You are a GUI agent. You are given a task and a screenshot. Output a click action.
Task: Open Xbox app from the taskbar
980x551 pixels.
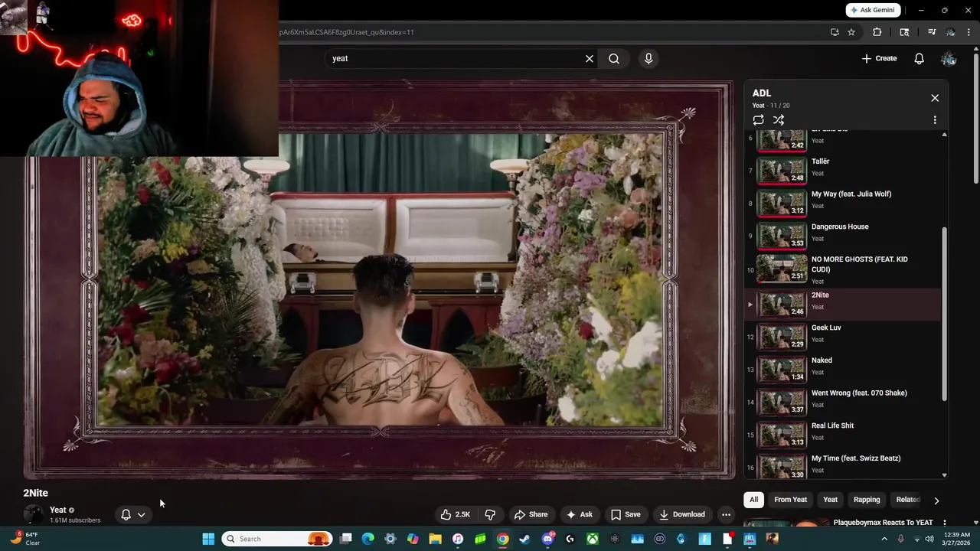(x=592, y=539)
